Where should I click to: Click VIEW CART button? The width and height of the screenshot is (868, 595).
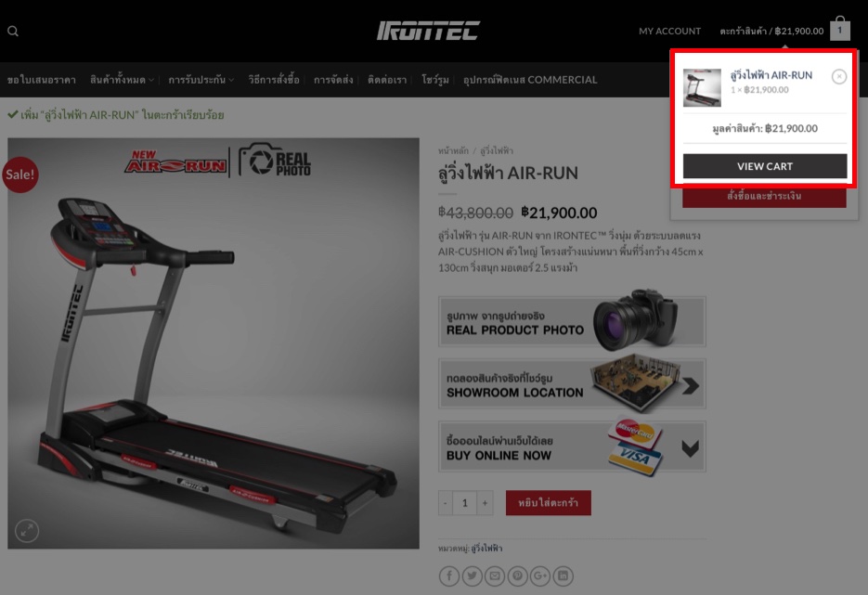764,166
